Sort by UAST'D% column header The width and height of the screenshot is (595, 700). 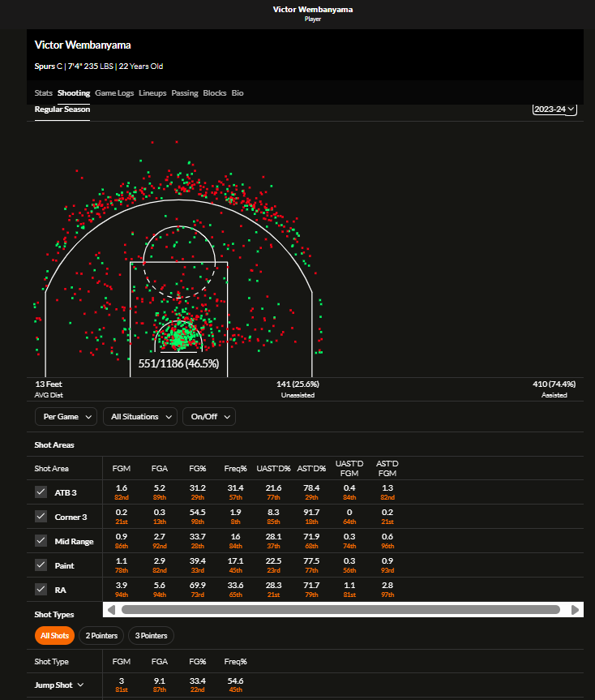273,468
